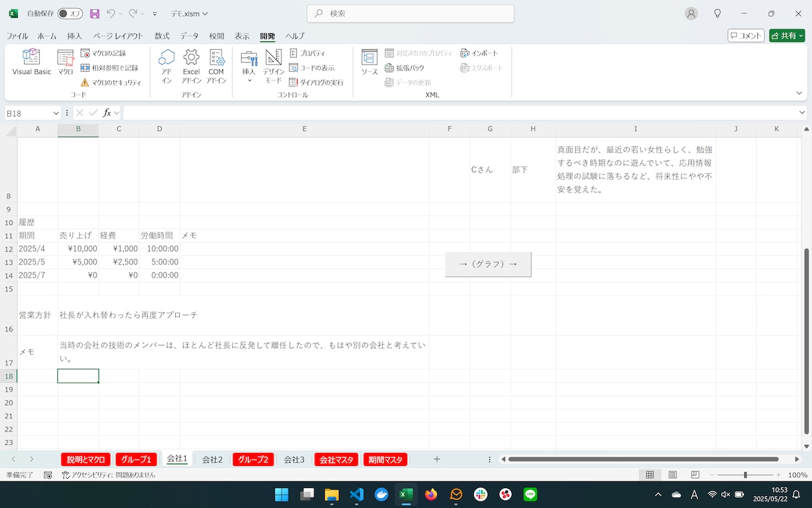The image size is (812, 508).
Task: Click コードの表示 view code
Action: click(312, 68)
